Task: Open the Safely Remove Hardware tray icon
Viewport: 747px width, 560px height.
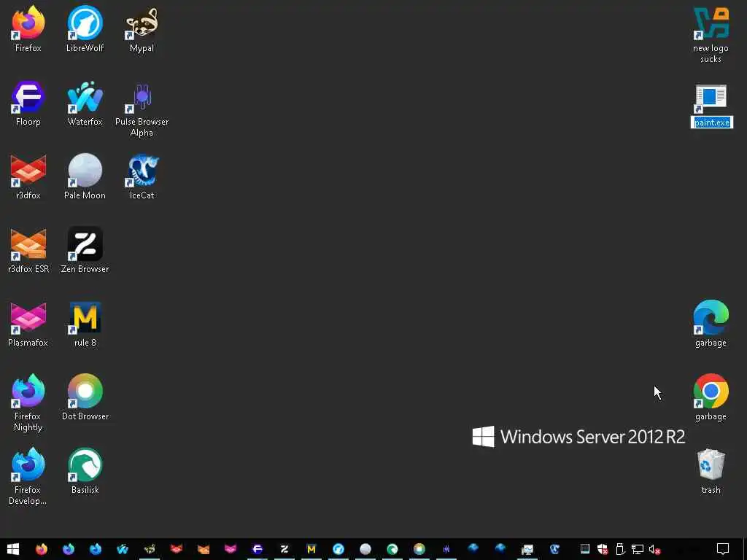Action: pyautogui.click(x=620, y=550)
